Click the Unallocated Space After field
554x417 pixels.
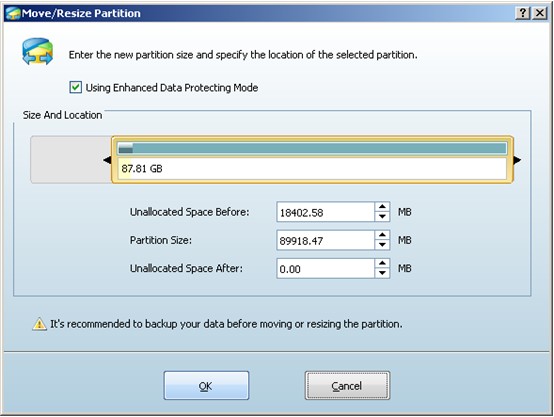pyautogui.click(x=325, y=269)
